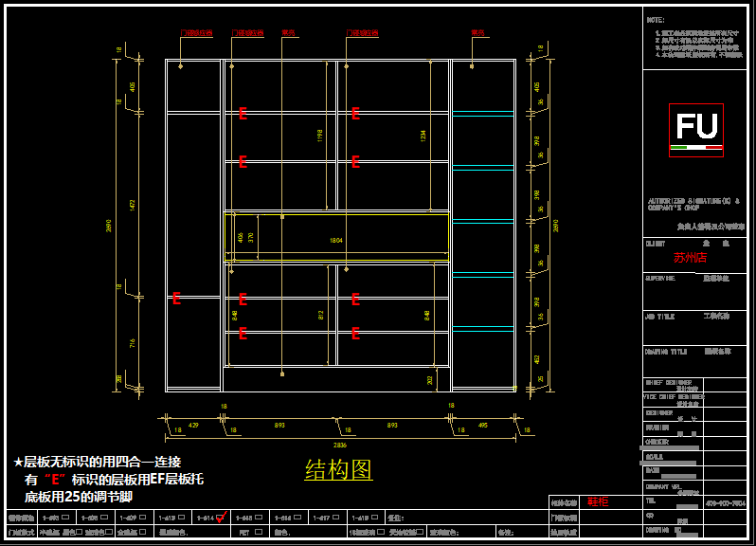Click the checked red checkbox in bottom row

click(x=221, y=518)
